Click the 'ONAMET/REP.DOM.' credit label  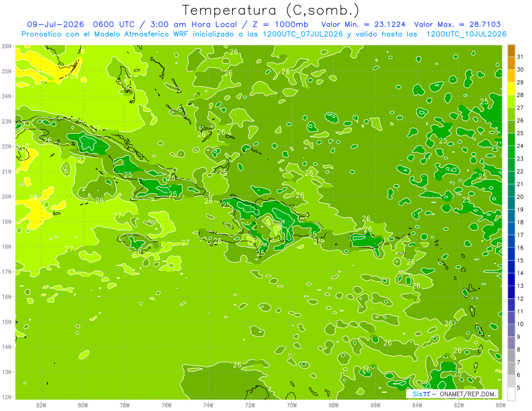coord(467,394)
